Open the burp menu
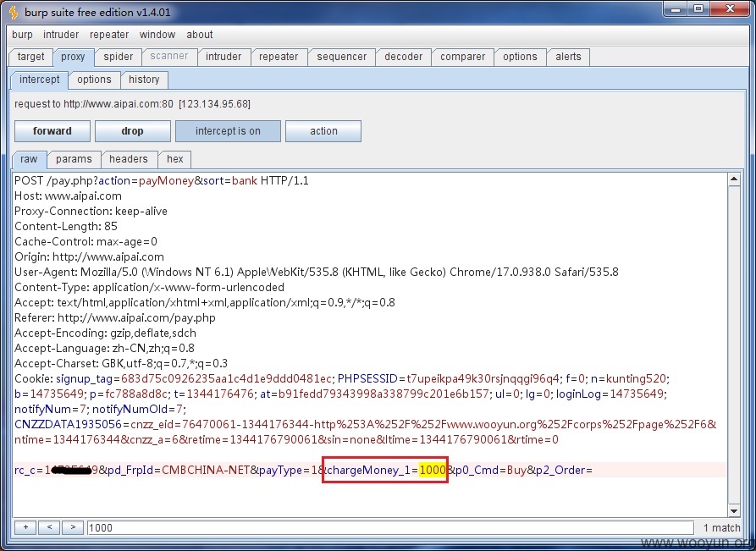756x551 pixels. [x=22, y=35]
